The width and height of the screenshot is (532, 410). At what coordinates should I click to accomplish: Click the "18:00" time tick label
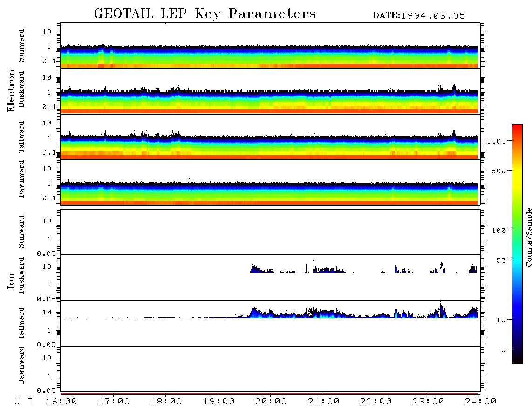pos(167,402)
